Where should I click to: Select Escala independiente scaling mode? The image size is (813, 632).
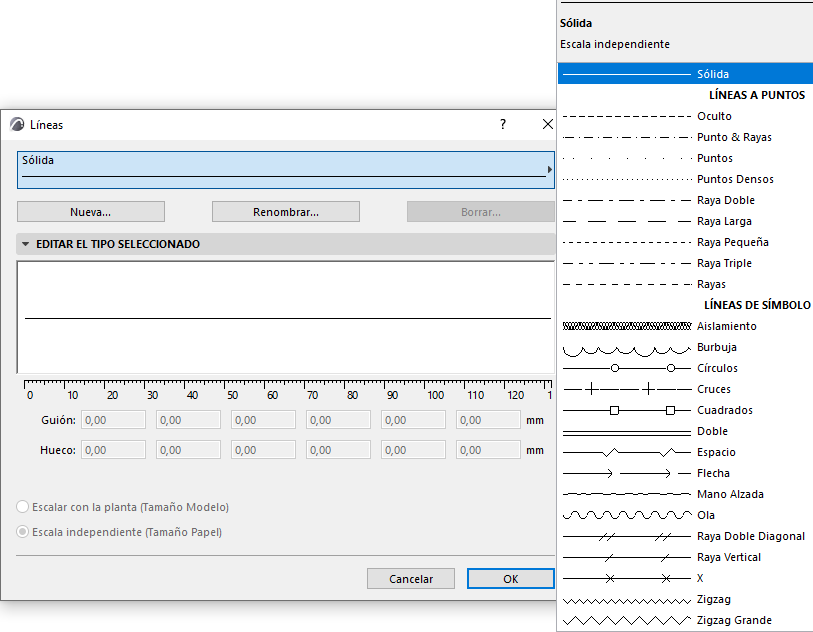(22, 532)
